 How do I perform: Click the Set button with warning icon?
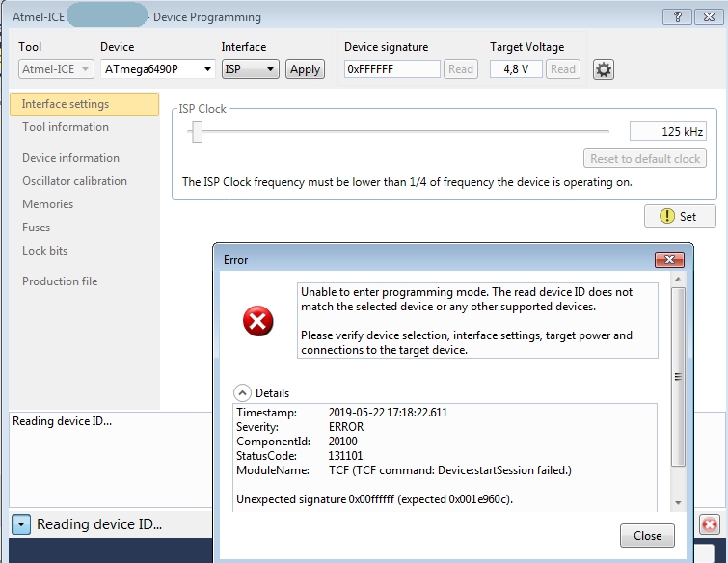pyautogui.click(x=680, y=216)
